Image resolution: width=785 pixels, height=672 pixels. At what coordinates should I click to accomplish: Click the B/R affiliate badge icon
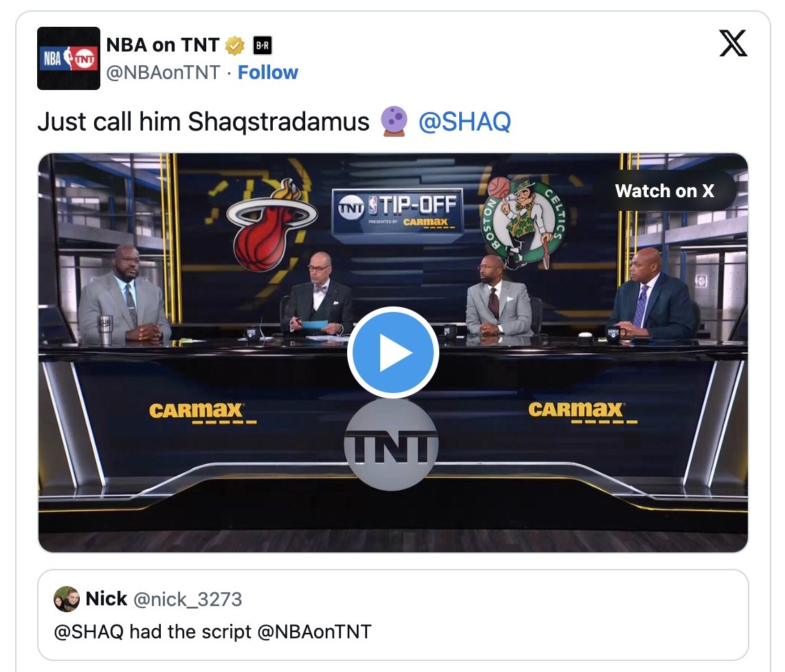click(263, 45)
